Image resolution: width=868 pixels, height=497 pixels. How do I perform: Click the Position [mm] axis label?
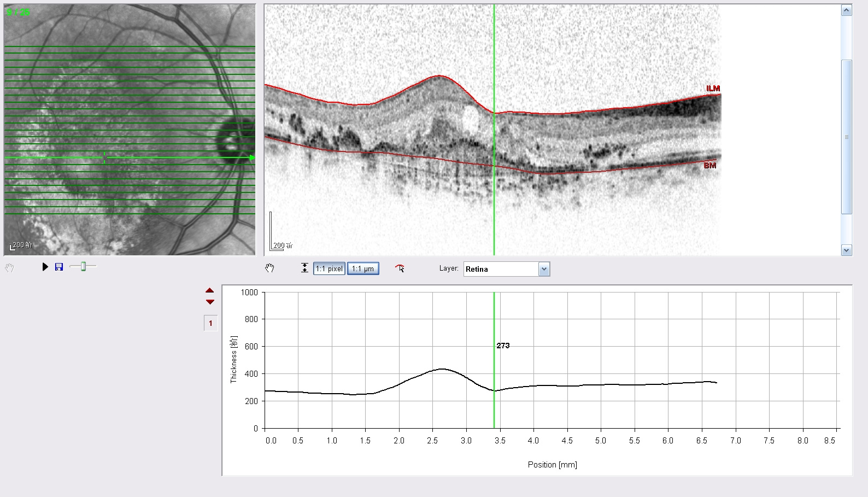(x=552, y=465)
